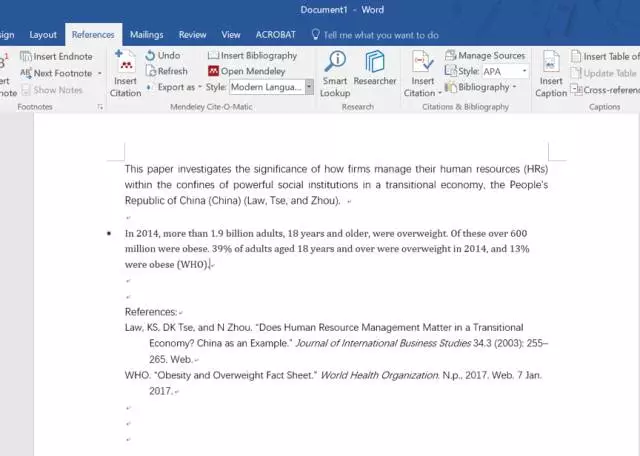Expand the Export as dropdown arrow
Image resolution: width=640 pixels, height=456 pixels.
click(200, 87)
